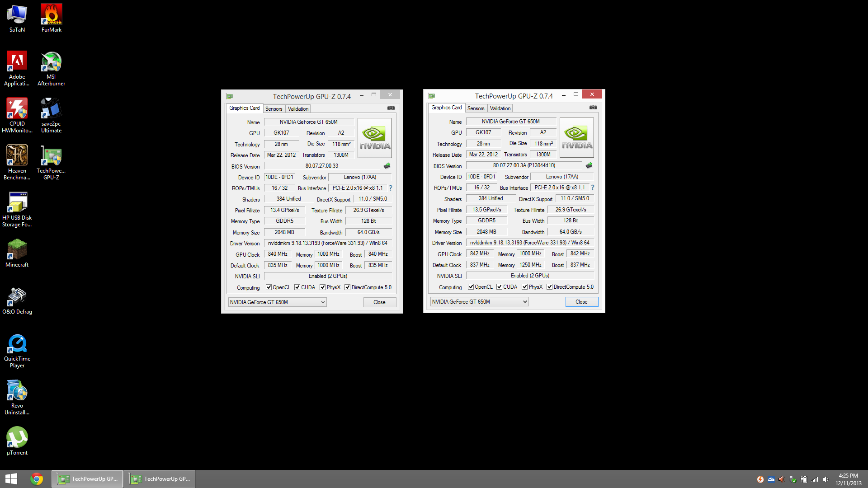
Task: Click the 842 MHz Boost value
Action: 580,254
